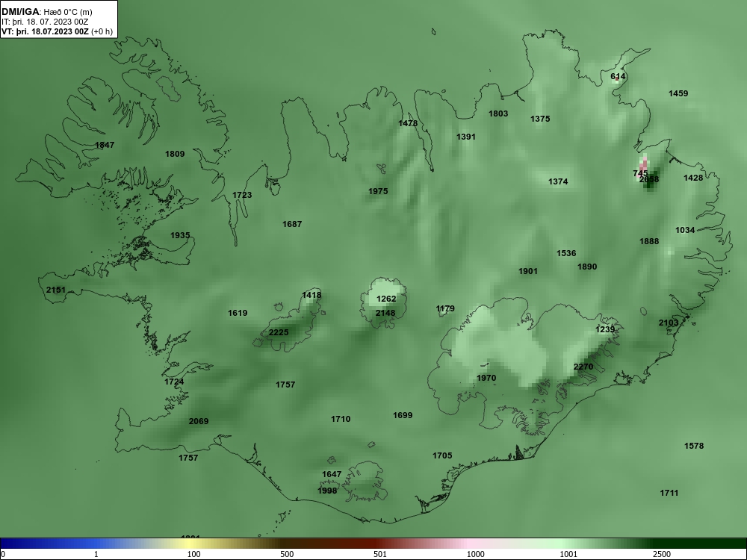Click the 2069 height label
Image resolution: width=747 pixels, height=560 pixels.
pos(199,421)
